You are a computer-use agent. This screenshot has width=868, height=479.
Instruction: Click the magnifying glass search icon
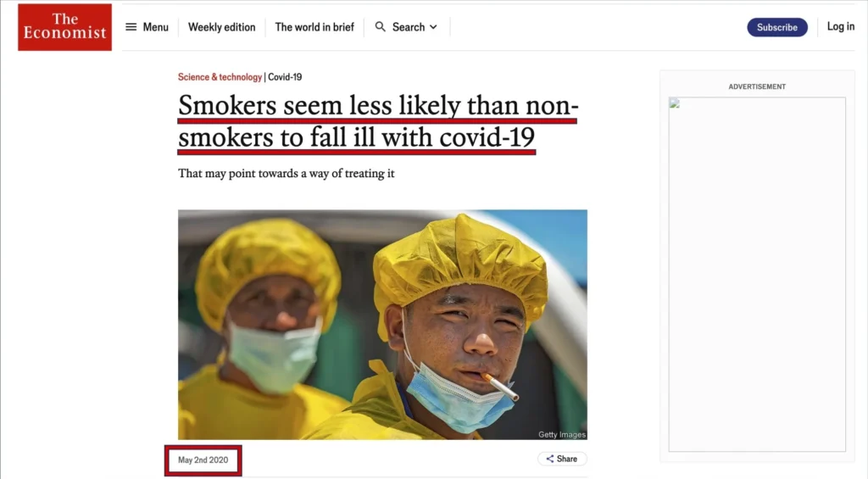pos(381,26)
